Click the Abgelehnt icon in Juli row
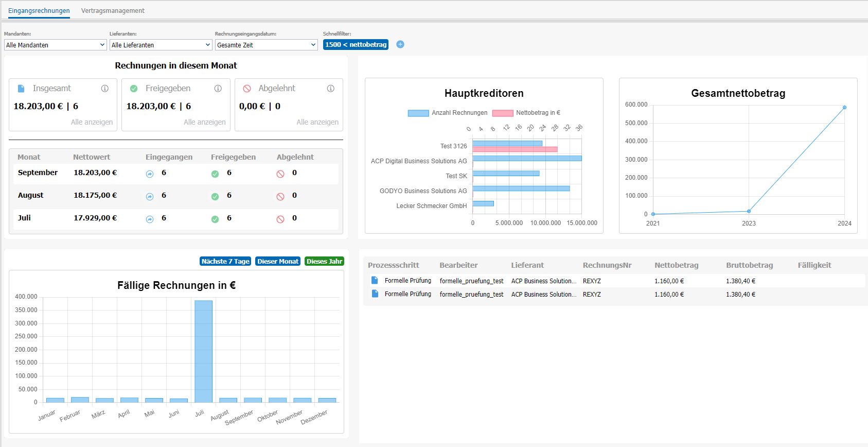The width and height of the screenshot is (868, 447). [x=280, y=219]
